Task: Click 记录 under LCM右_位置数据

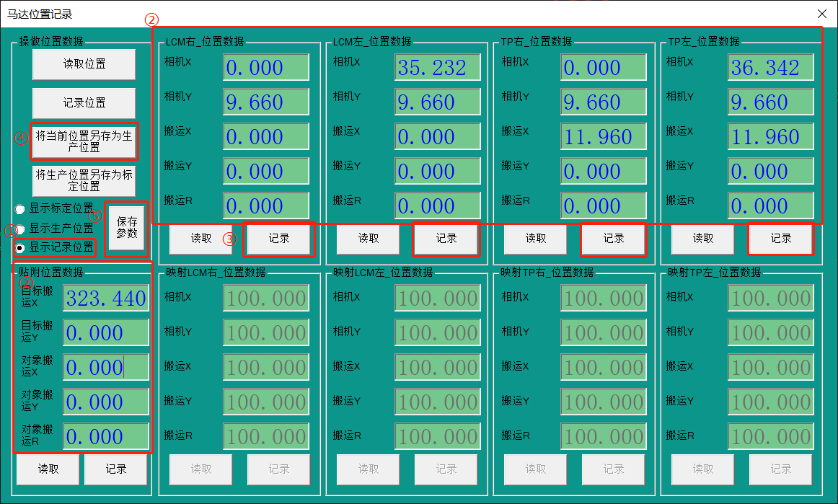Action: click(279, 239)
